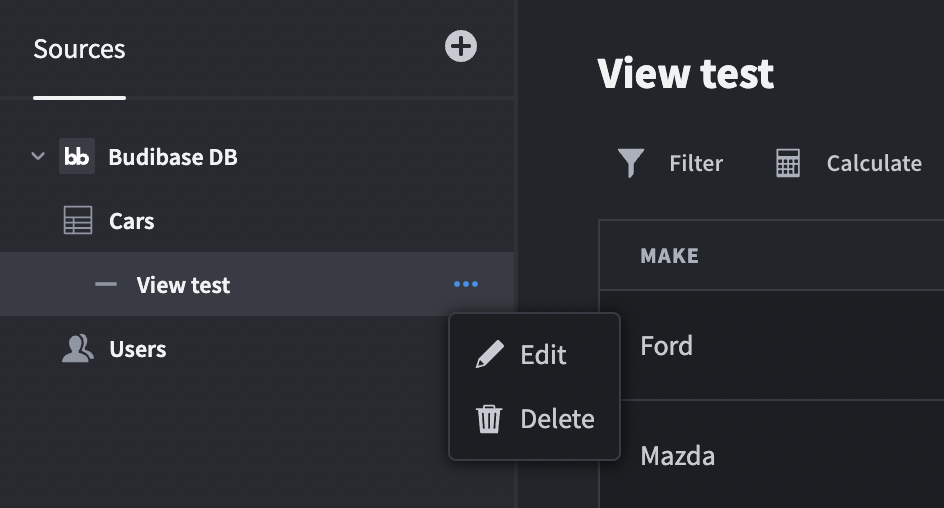Click the dash icon beside View test

(x=105, y=285)
